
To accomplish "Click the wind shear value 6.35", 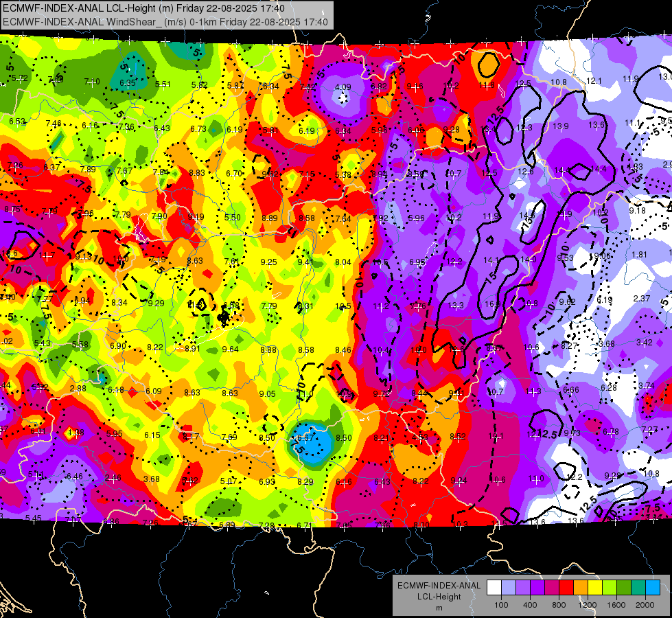I will click(127, 83).
